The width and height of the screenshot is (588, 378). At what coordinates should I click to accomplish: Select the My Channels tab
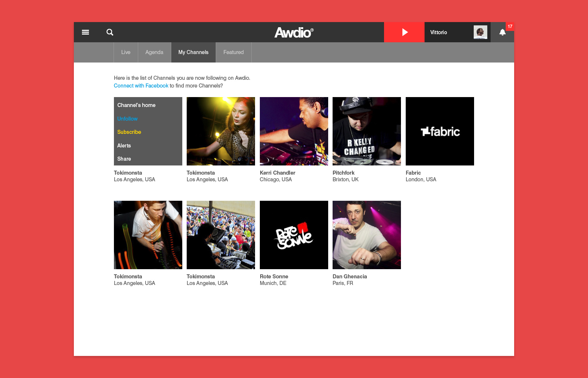coord(193,52)
